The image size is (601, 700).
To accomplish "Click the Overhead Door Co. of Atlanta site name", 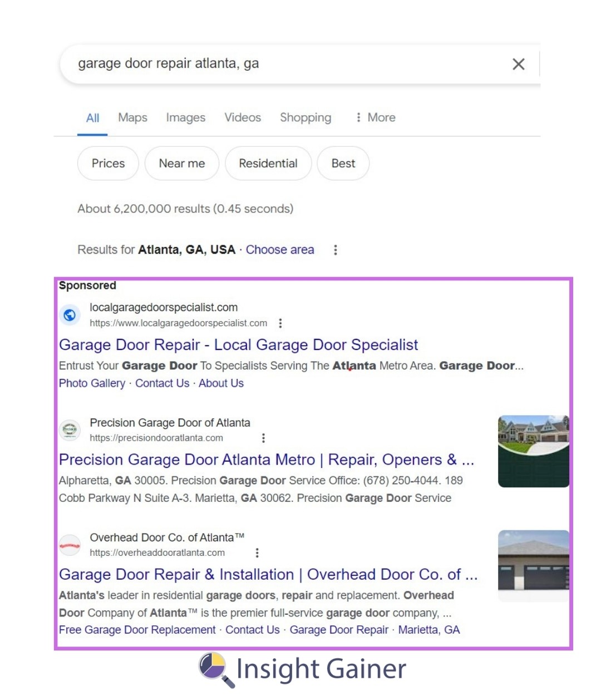I will (167, 538).
